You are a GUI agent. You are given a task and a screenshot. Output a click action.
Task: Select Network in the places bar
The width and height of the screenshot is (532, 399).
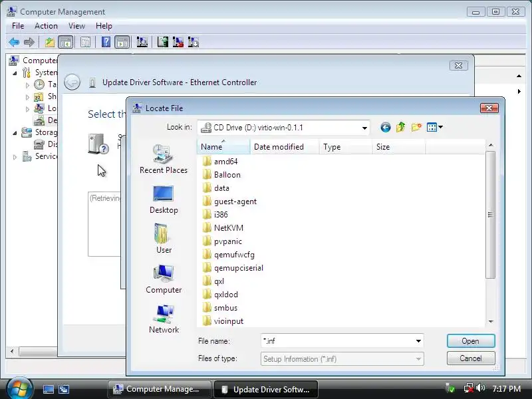[164, 319]
